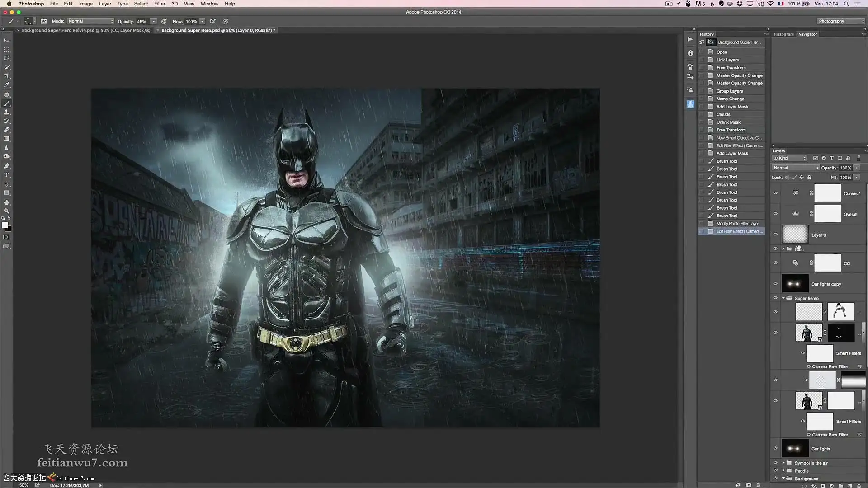Go to Group Layers history state
This screenshot has width=868, height=488.
pos(729,91)
